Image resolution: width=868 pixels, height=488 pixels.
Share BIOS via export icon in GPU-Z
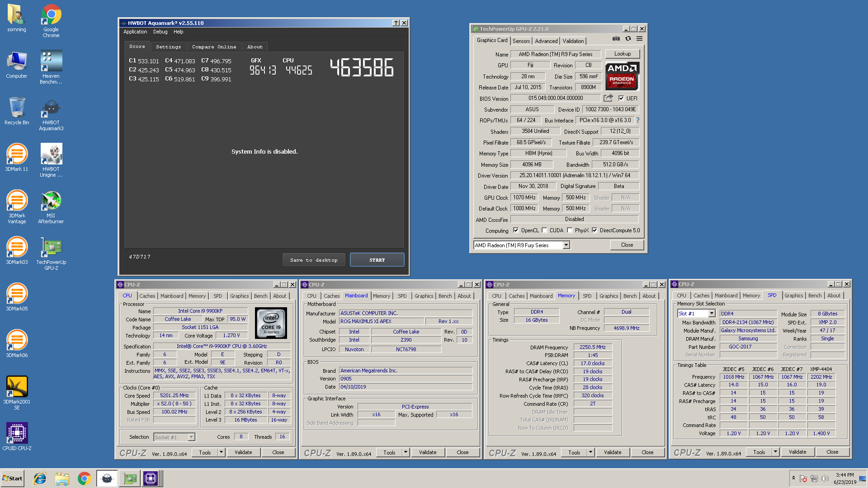tap(608, 98)
